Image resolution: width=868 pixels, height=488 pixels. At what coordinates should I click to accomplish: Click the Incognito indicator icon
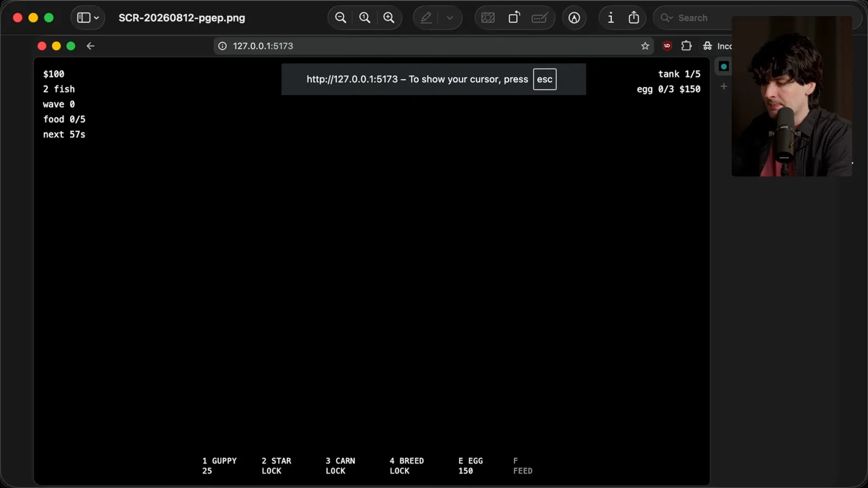(707, 46)
